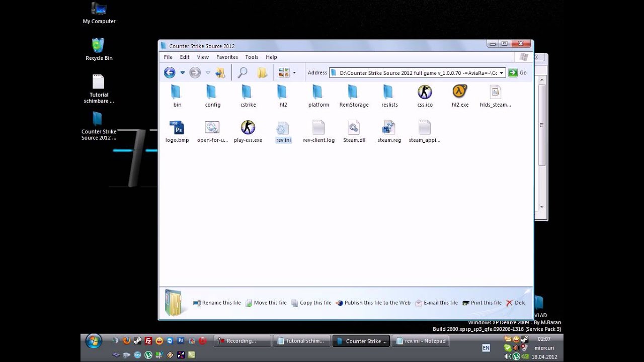Open the Start menu orb
644x362 pixels.
[x=94, y=341]
